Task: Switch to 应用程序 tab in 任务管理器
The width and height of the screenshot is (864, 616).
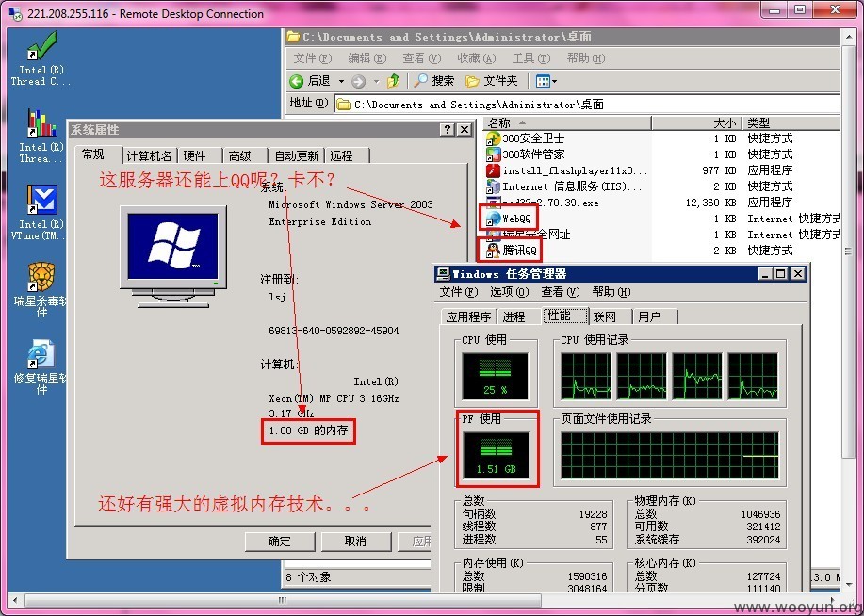Action: 469,316
